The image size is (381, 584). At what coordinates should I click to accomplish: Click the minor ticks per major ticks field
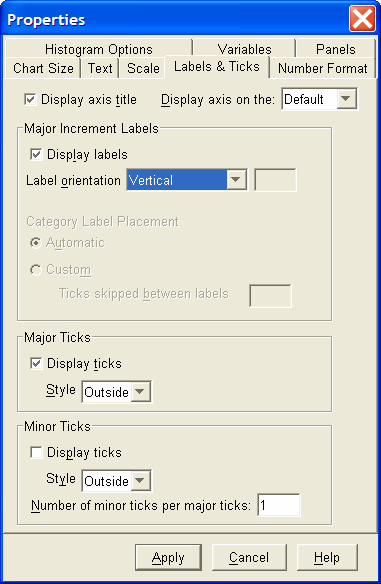[279, 505]
